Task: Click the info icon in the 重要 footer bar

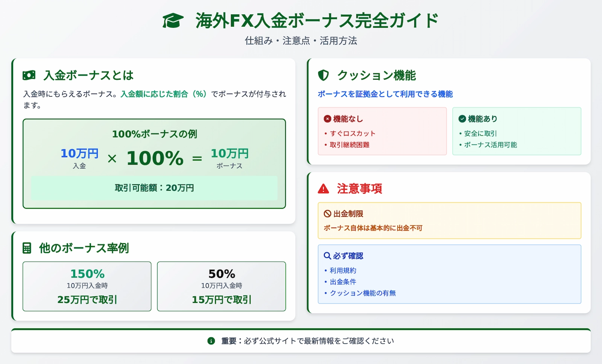Action: [212, 341]
